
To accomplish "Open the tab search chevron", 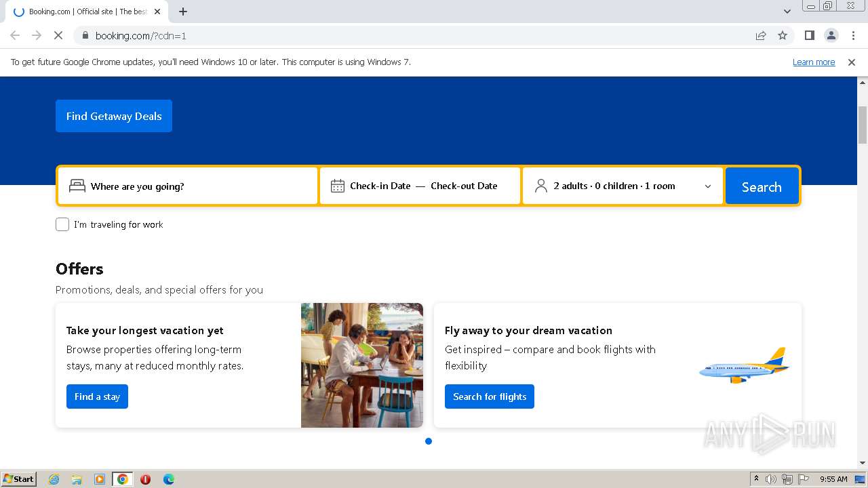I will tap(787, 12).
